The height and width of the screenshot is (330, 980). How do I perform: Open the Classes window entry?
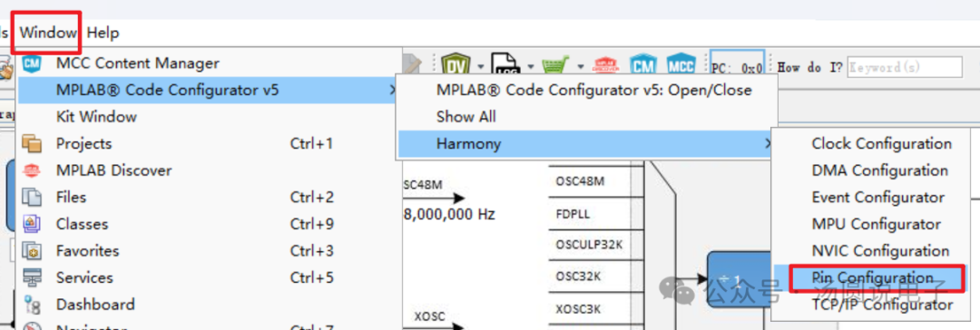[82, 224]
